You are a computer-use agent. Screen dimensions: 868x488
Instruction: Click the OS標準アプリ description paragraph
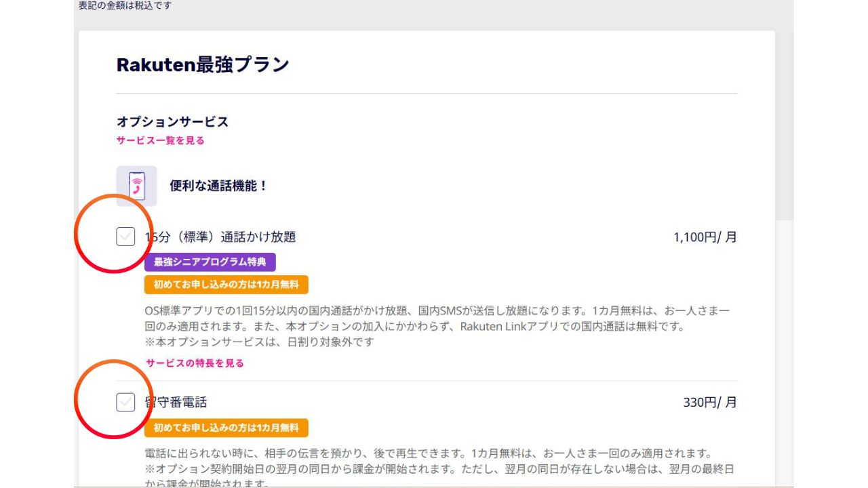[437, 310]
